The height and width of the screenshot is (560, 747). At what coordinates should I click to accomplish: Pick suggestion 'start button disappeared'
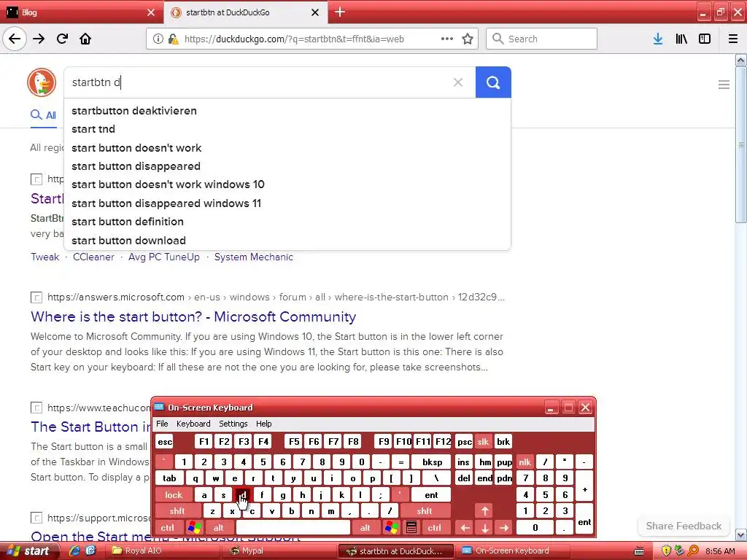(x=287, y=166)
